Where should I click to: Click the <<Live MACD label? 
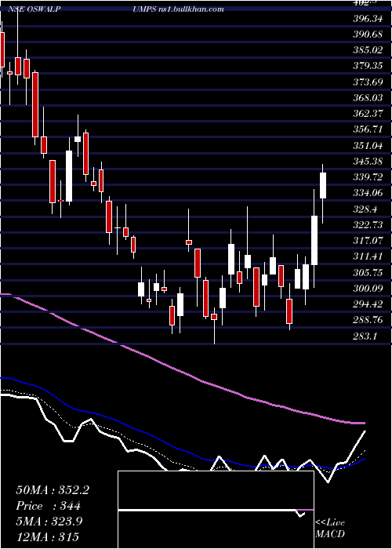tap(330, 528)
